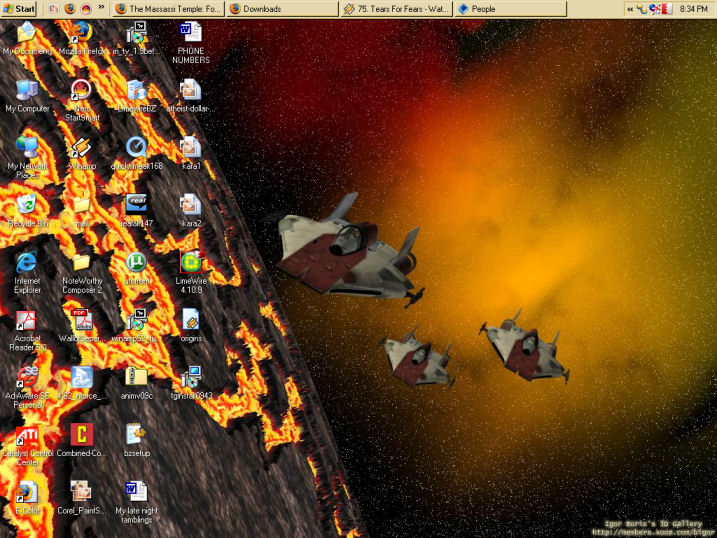Select the winamp52_fu... installer icon
Screen dimensions: 717x538
tap(137, 326)
